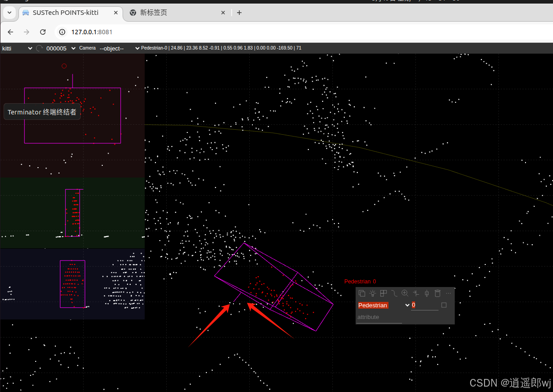Click the spinning refresh icon beside kitti

point(39,48)
